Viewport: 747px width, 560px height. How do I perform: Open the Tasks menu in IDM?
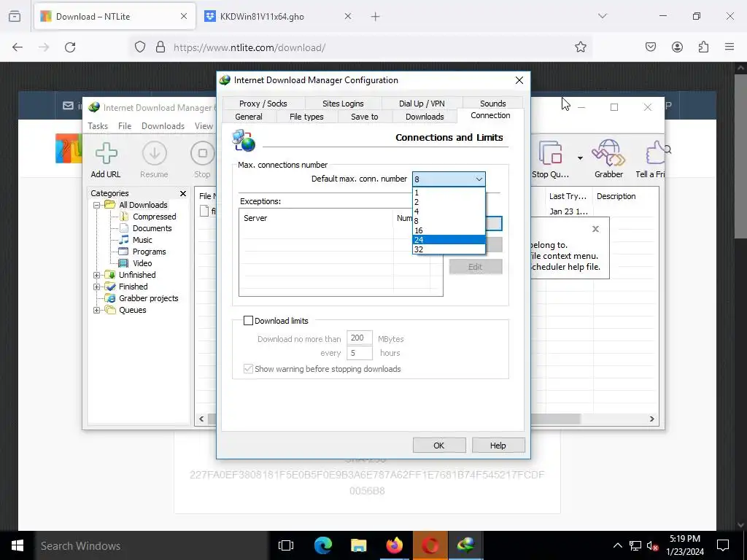pos(98,126)
